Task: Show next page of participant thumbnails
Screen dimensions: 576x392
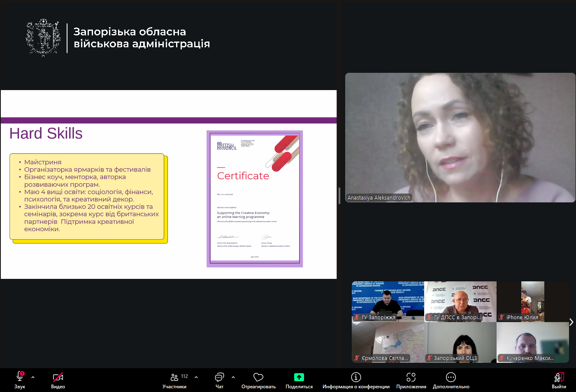Action: (x=571, y=322)
